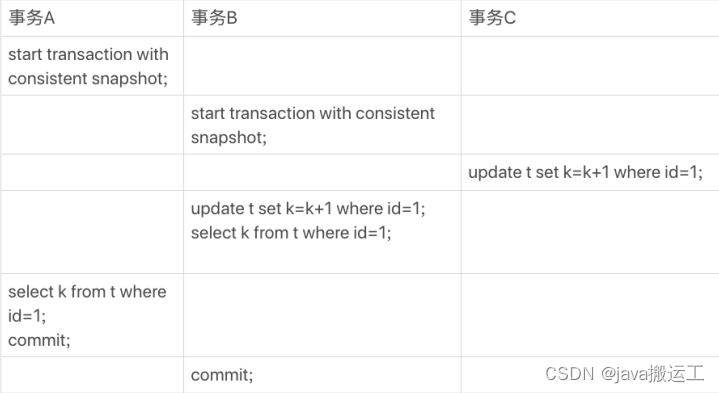The image size is (719, 393).
Task: Click the 事务B column header
Action: (214, 18)
